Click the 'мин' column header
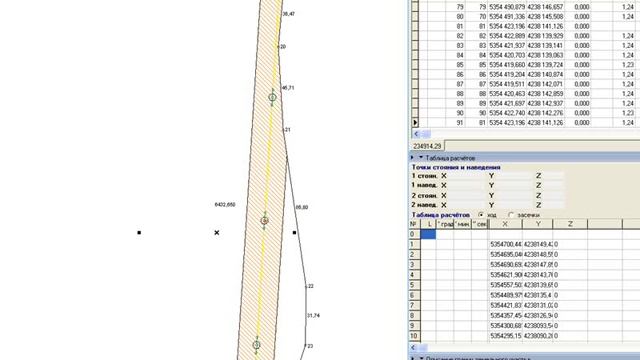 (x=462, y=224)
